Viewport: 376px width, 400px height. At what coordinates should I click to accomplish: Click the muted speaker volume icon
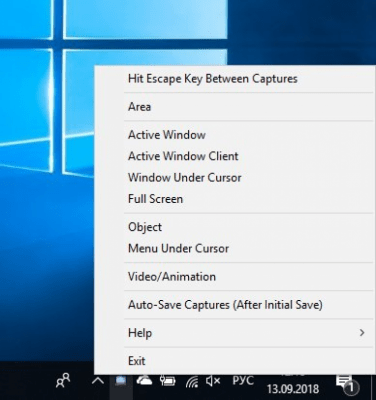pos(213,381)
